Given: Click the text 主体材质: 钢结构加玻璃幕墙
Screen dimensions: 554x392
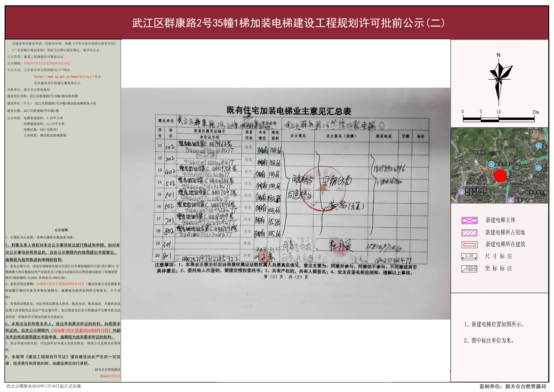Looking at the screenshot, I should pos(45,135).
